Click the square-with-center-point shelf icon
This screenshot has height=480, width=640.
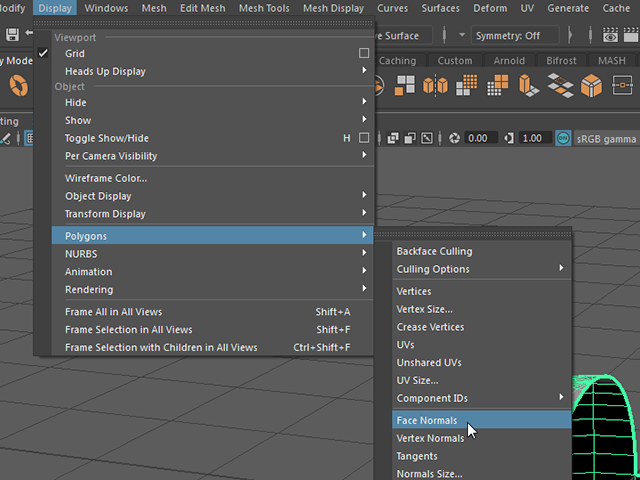tap(622, 85)
